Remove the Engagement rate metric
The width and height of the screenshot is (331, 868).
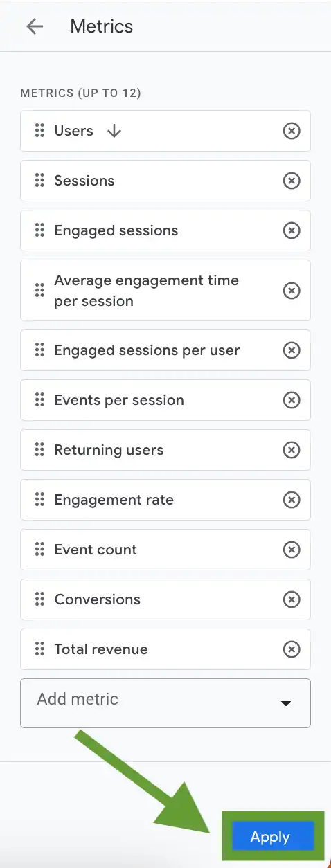(x=292, y=500)
